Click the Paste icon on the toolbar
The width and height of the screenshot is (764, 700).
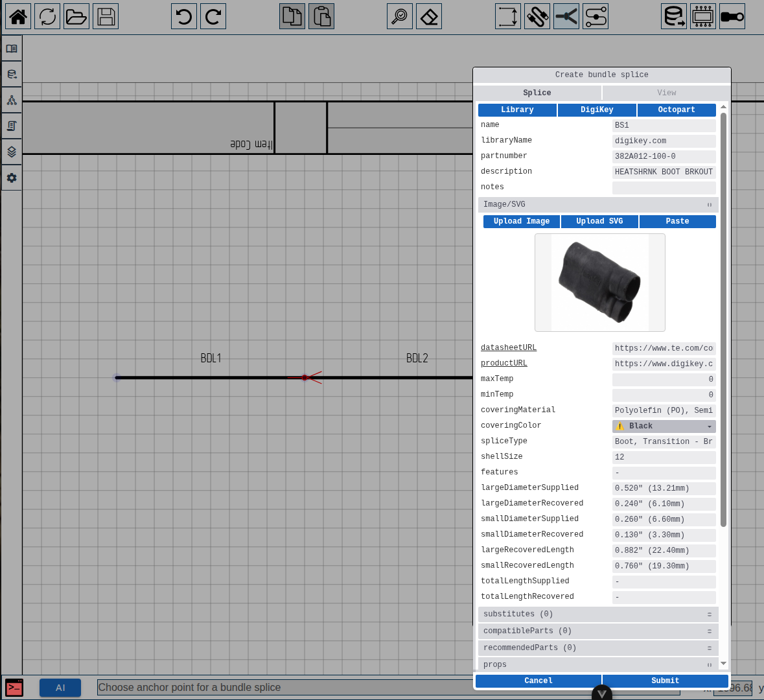pos(321,16)
